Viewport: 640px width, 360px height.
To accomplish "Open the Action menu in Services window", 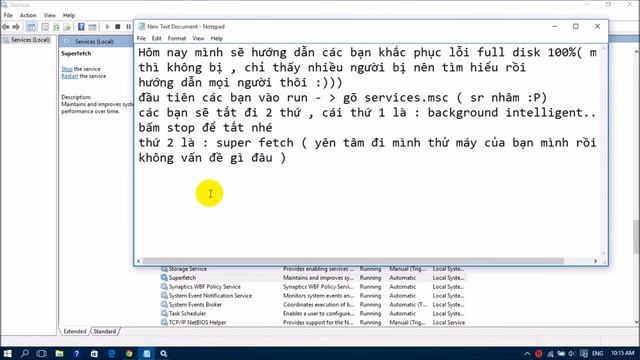I will [28, 16].
